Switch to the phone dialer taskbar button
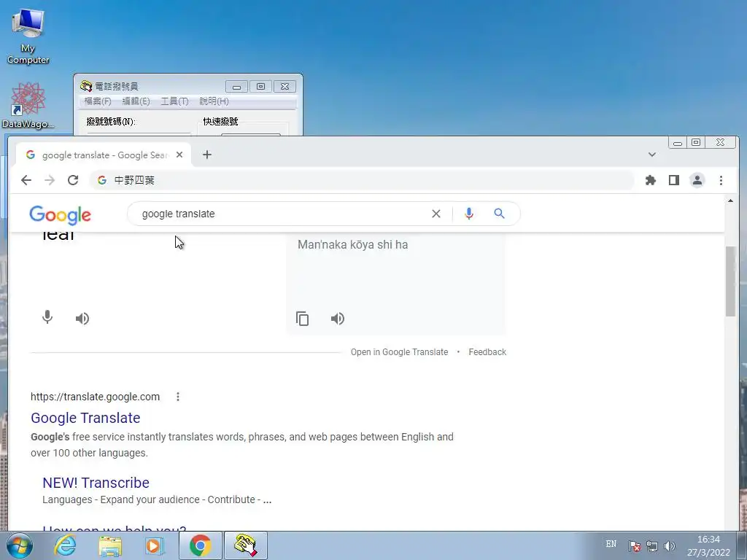The image size is (747, 560). point(245,545)
